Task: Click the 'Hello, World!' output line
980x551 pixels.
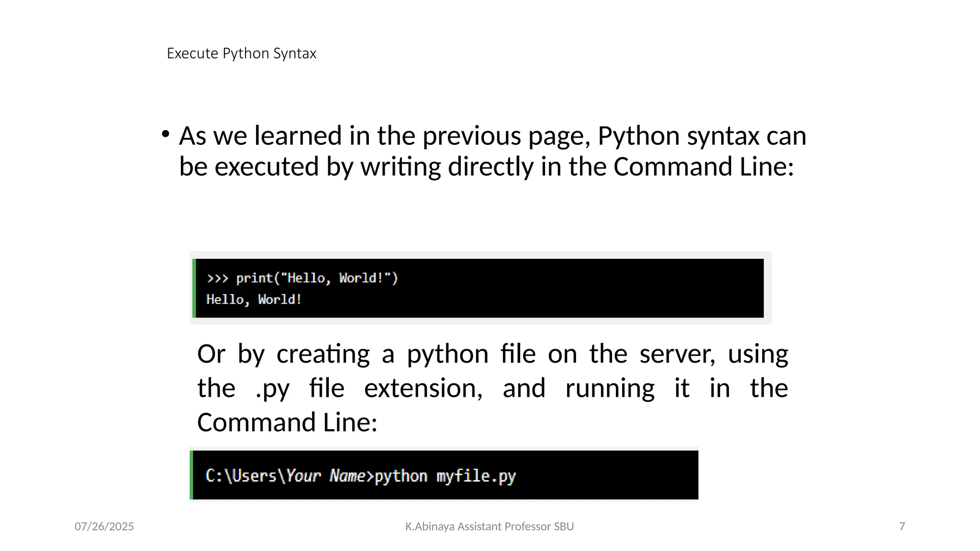Action: pyautogui.click(x=254, y=300)
